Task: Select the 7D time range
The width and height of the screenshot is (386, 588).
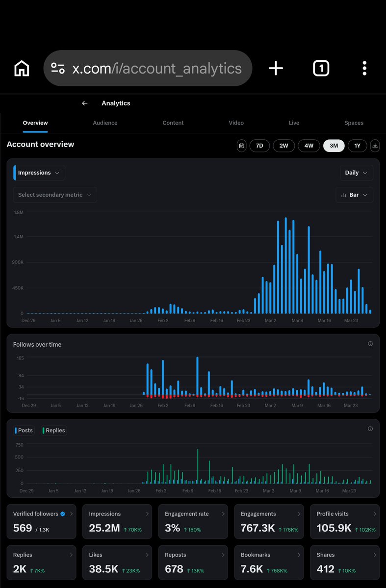Action: pos(259,146)
